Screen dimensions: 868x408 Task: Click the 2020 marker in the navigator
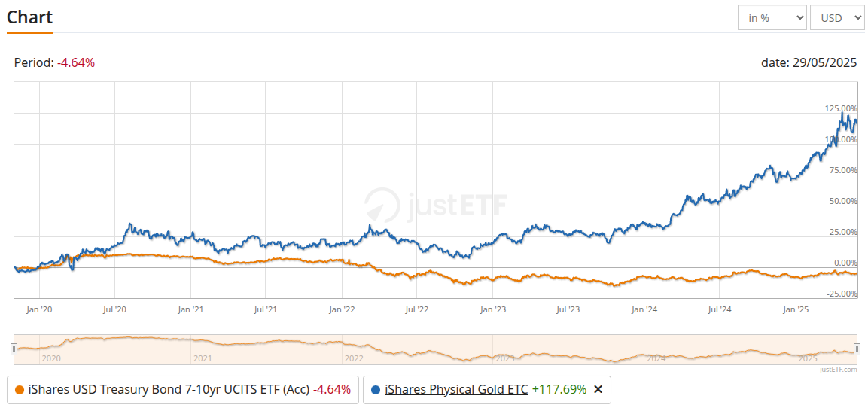[x=51, y=358]
